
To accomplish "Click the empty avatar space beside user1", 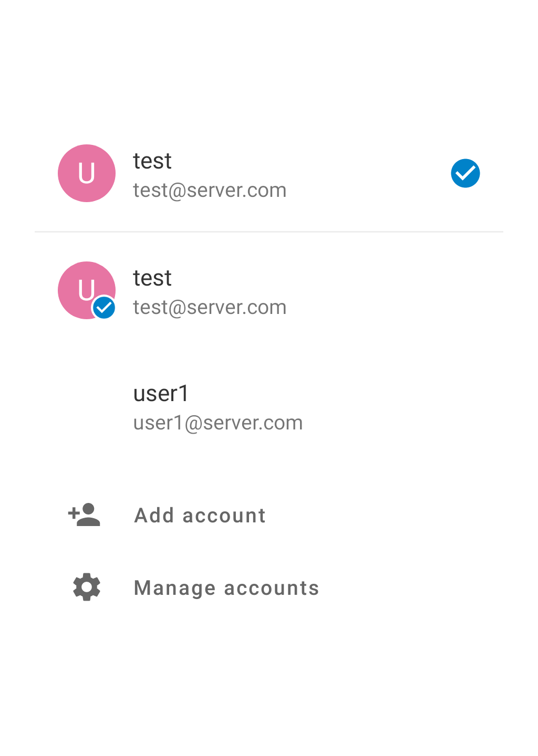I will coord(87,408).
